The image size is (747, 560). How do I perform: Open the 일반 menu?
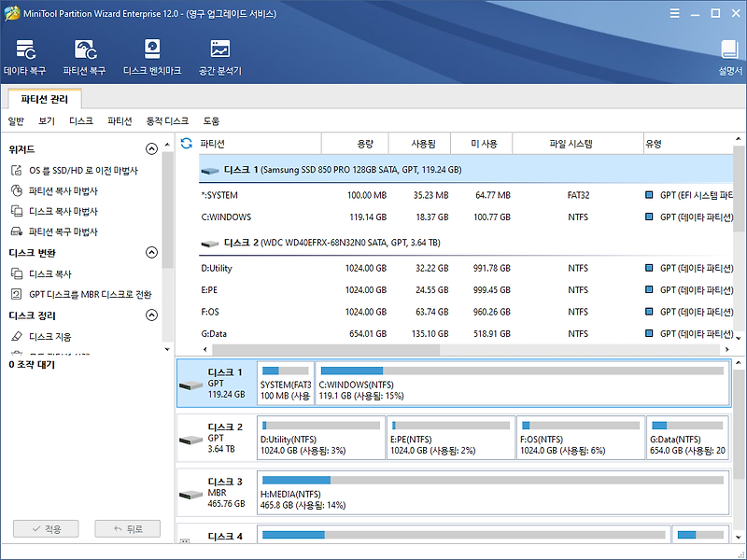[x=16, y=121]
